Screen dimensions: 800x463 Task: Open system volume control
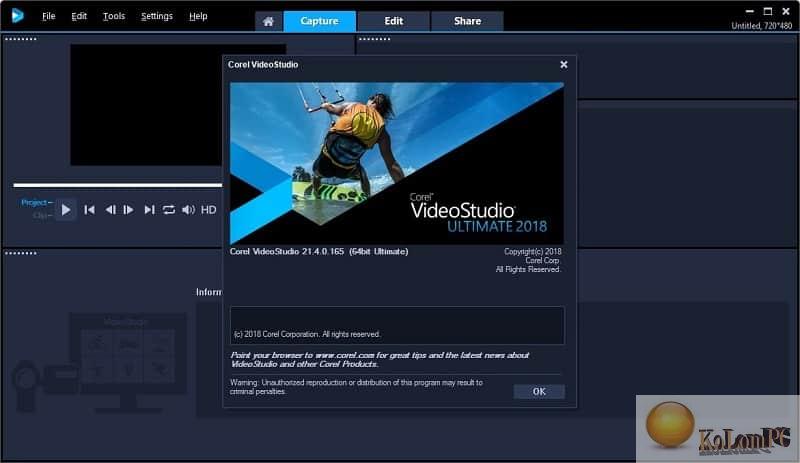(188, 210)
